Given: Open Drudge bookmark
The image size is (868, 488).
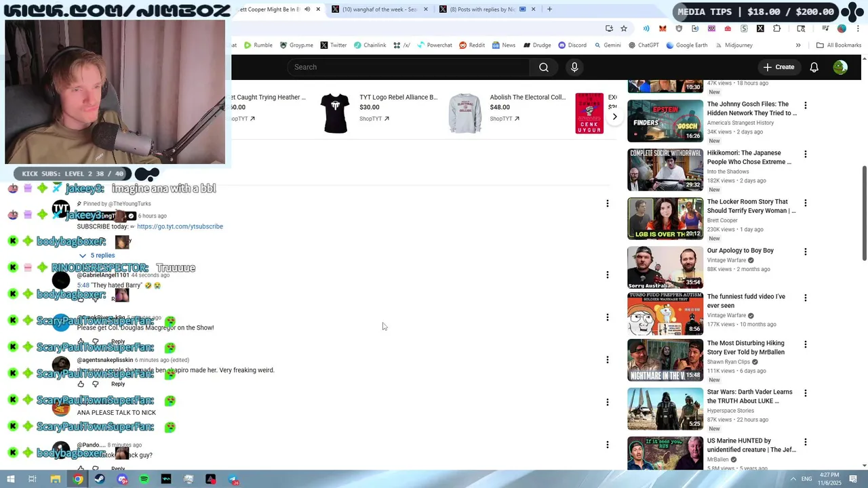Looking at the screenshot, I should (537, 45).
